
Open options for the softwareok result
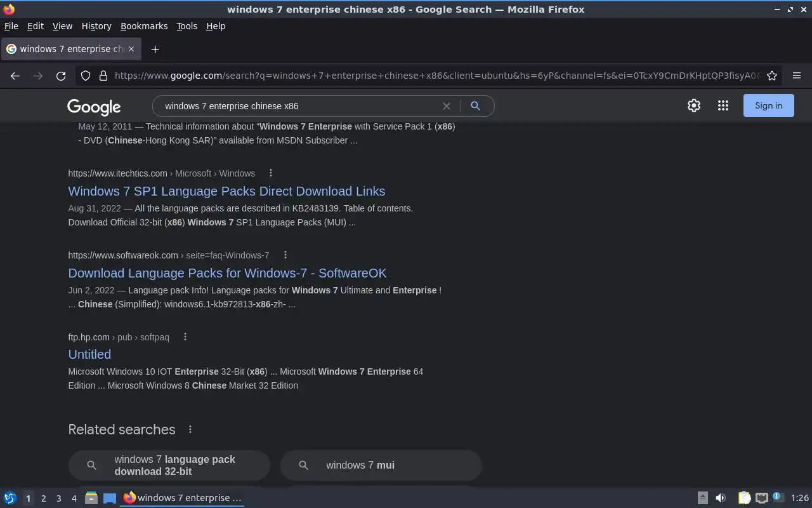tap(285, 255)
